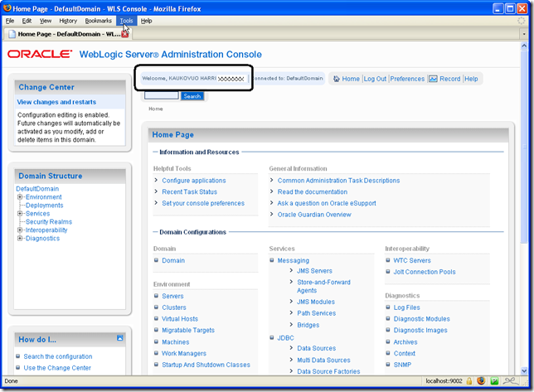Expand the Environment tree node
This screenshot has width=534, height=392.
(x=20, y=196)
